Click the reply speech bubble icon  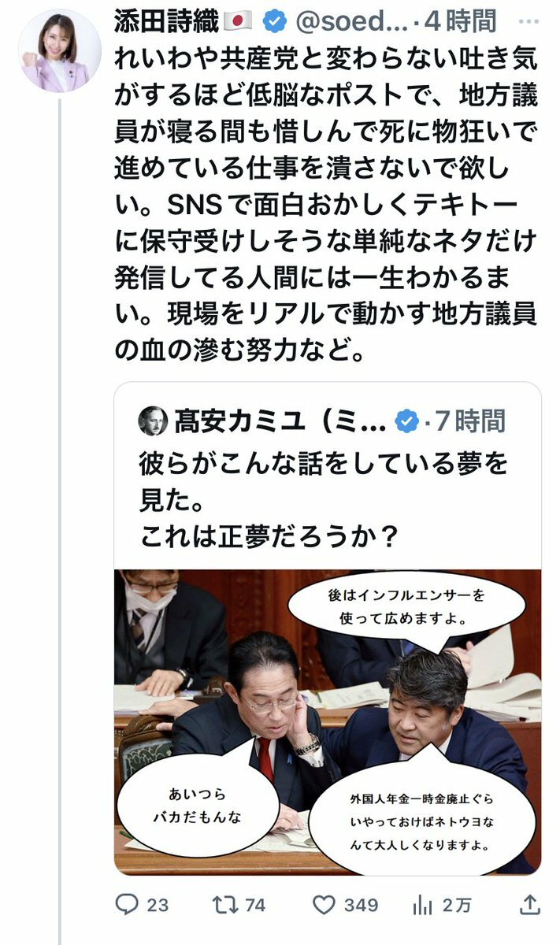click(x=127, y=905)
